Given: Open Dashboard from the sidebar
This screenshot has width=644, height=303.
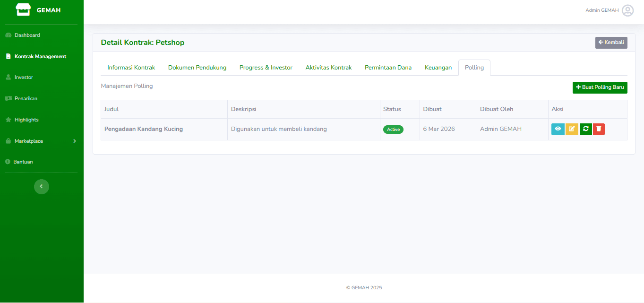Looking at the screenshot, I should click(x=27, y=35).
